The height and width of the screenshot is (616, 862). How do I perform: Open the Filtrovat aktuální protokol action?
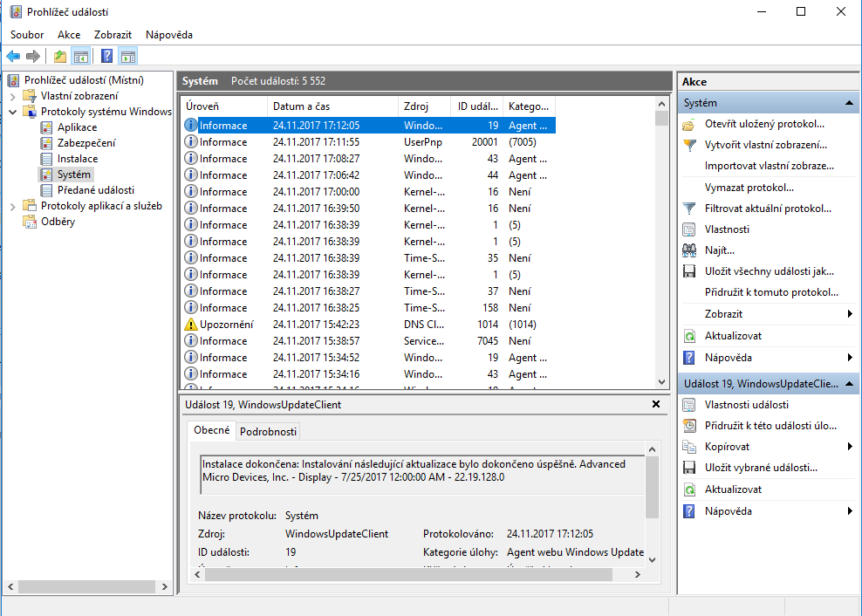pyautogui.click(x=768, y=209)
